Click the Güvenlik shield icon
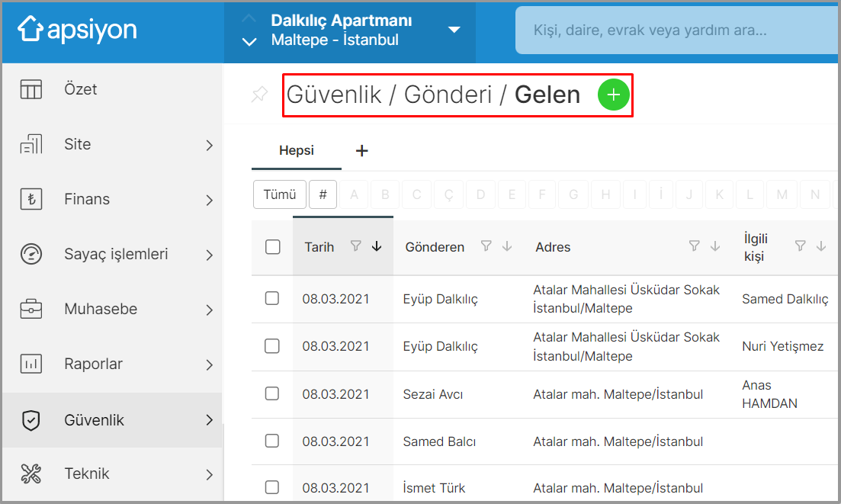 31,420
